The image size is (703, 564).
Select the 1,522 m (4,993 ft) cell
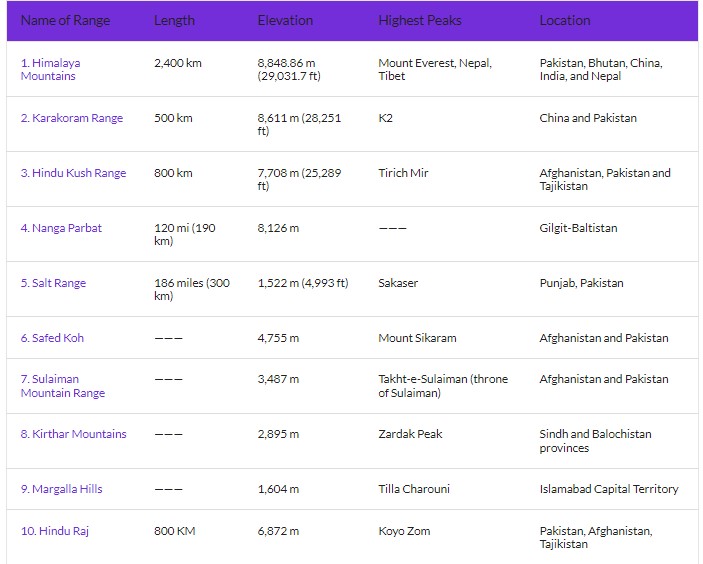coord(303,283)
